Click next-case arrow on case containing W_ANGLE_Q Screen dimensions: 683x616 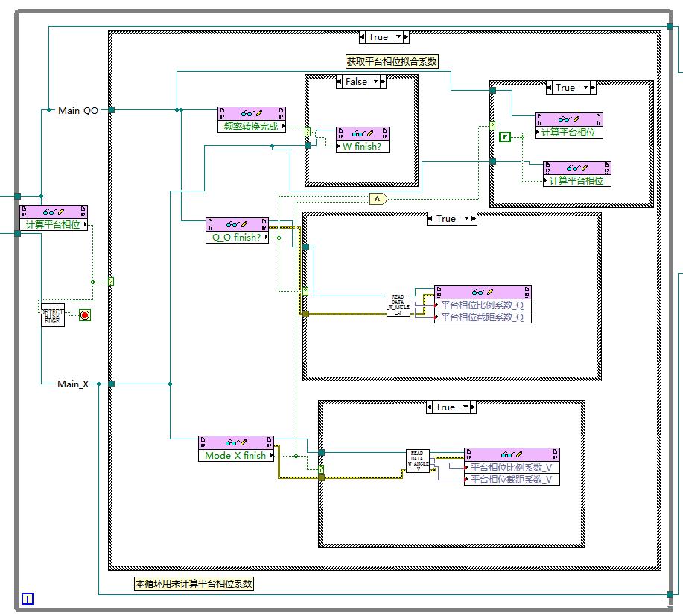[x=471, y=219]
